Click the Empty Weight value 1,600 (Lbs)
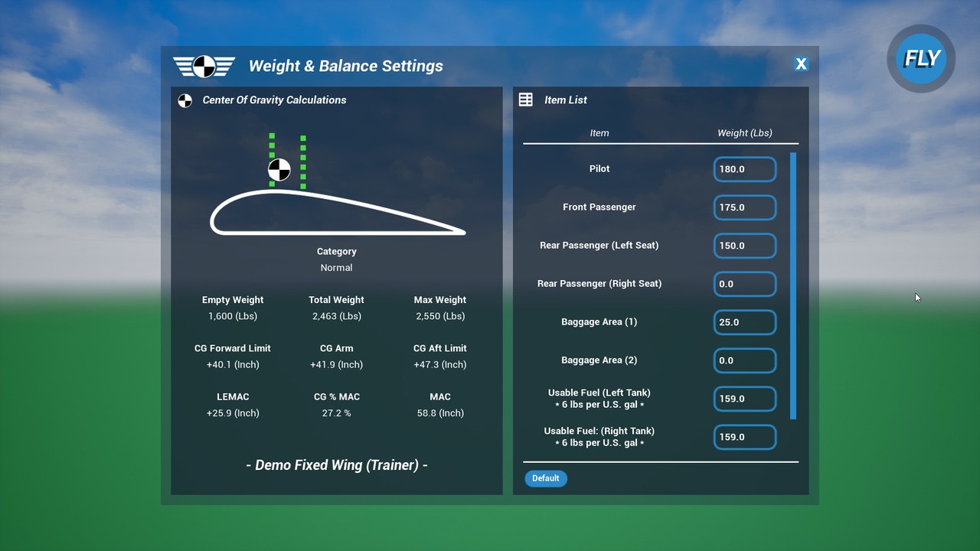This screenshot has width=980, height=551. 233,316
